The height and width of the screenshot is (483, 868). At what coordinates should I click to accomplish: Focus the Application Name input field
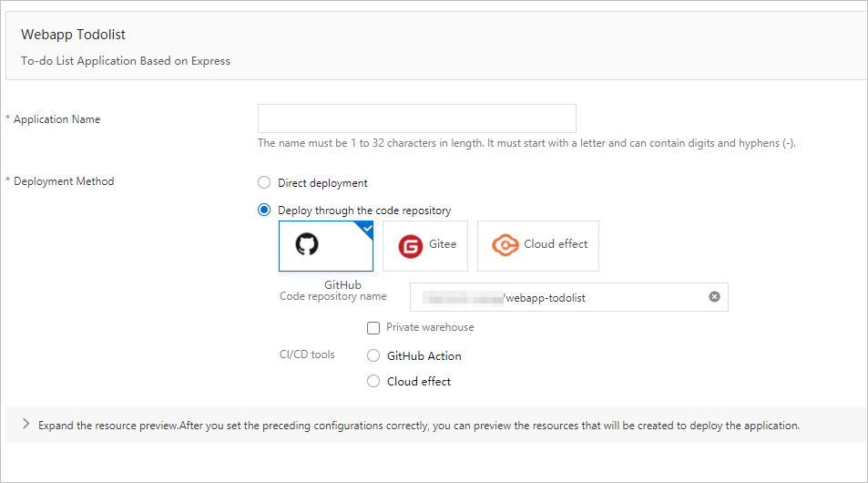point(417,118)
